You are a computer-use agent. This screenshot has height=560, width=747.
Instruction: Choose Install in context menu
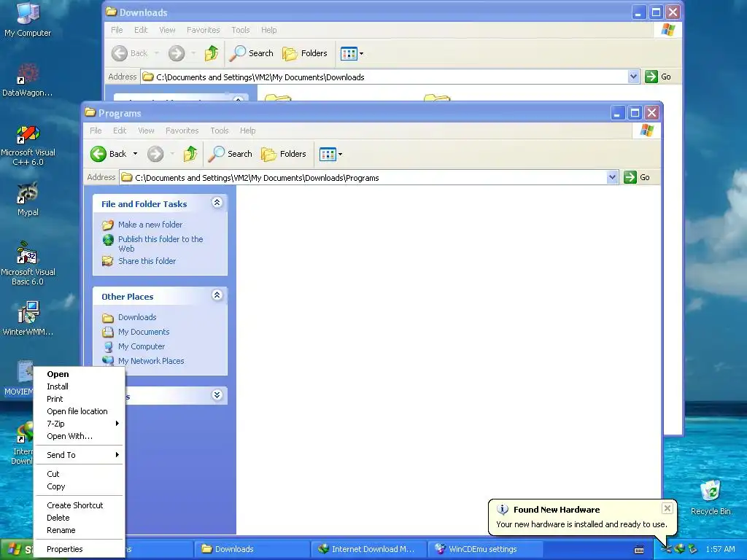(79, 386)
